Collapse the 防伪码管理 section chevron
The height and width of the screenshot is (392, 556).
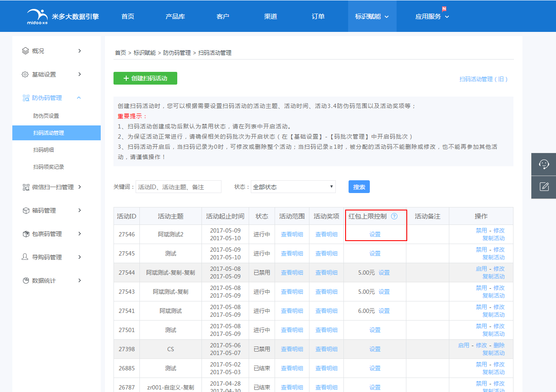(x=79, y=98)
